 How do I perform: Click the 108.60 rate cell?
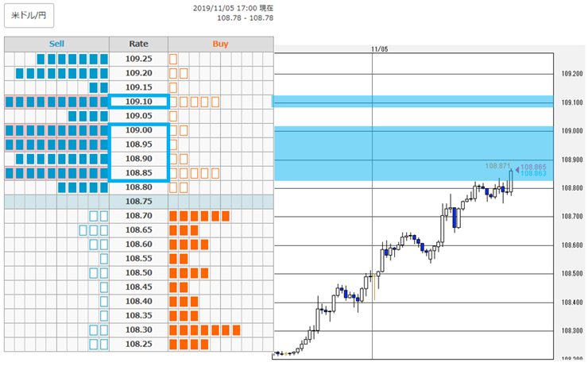coord(139,245)
